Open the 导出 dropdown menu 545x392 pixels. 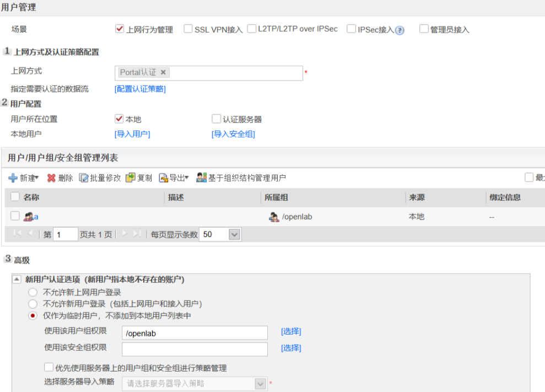pos(187,178)
